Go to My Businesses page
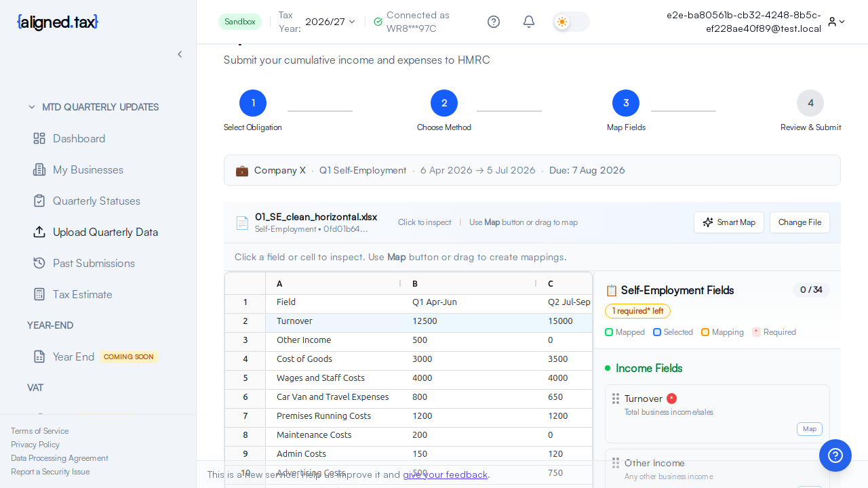 click(x=87, y=169)
